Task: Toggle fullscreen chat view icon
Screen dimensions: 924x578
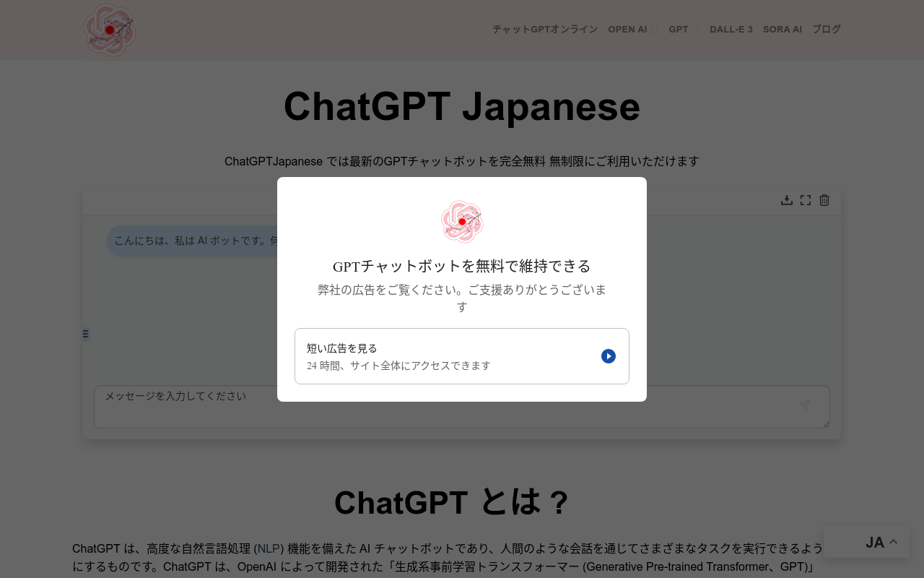Action: pos(806,200)
